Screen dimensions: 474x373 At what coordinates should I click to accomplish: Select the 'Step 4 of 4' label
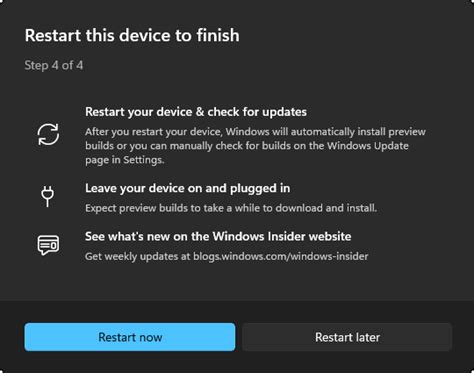pyautogui.click(x=54, y=65)
